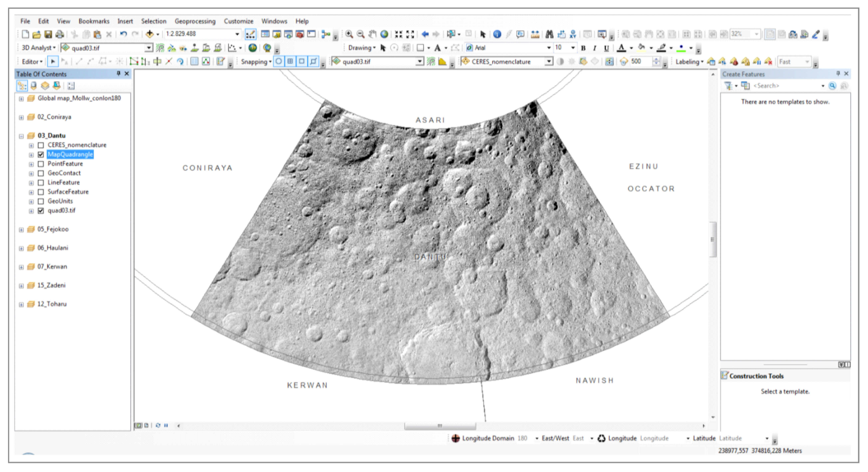
Task: Select Drawing toolbar Select Elements arrow
Action: [383, 48]
